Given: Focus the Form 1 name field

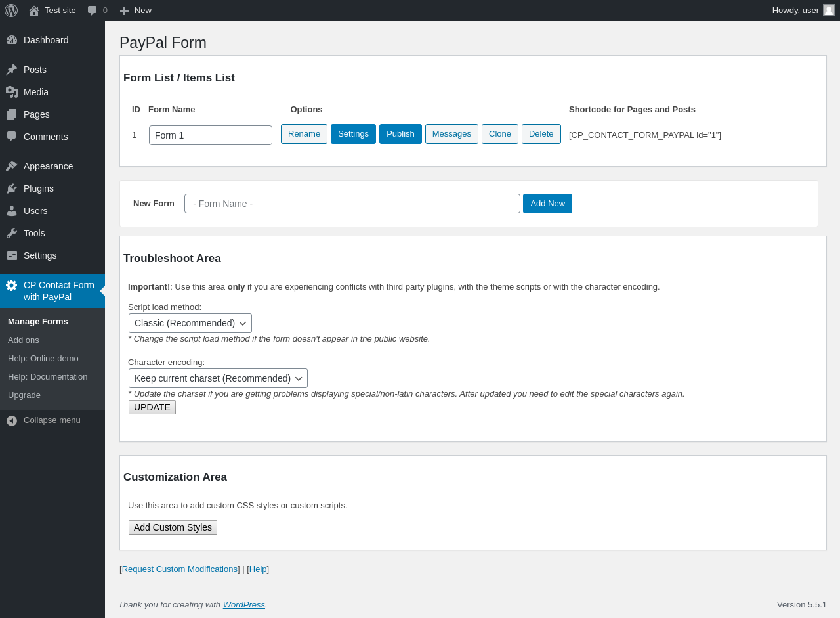Looking at the screenshot, I should tap(211, 135).
